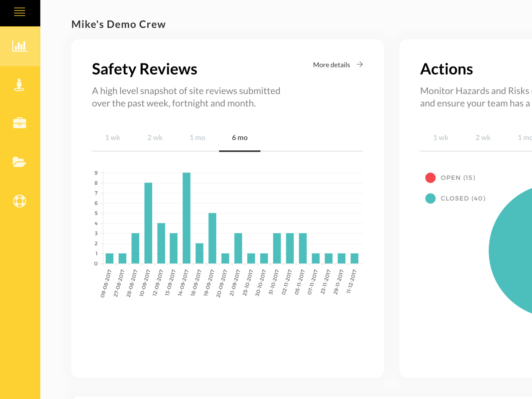Click the CLOSED (40) legend label

pos(463,199)
